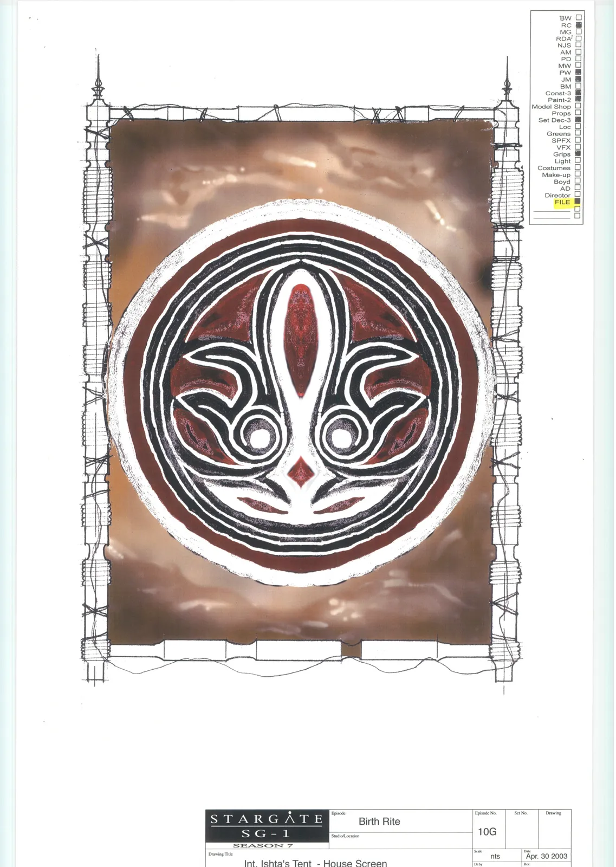
Task: Select the scale value 'nts'
Action: click(x=495, y=856)
